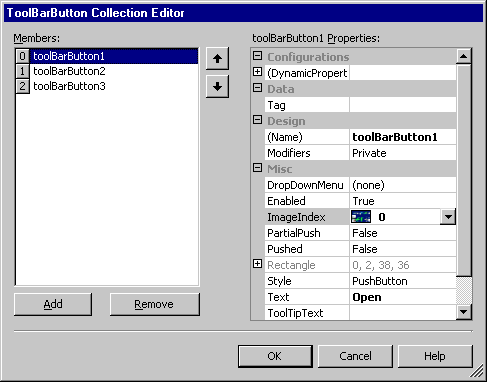Confirm with the OK button
The height and width of the screenshot is (382, 487).
point(275,356)
